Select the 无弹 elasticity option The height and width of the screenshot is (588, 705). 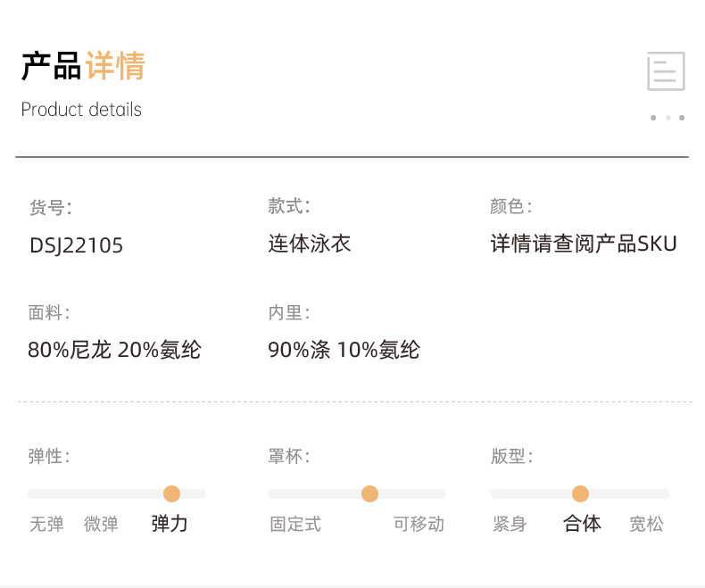[46, 525]
